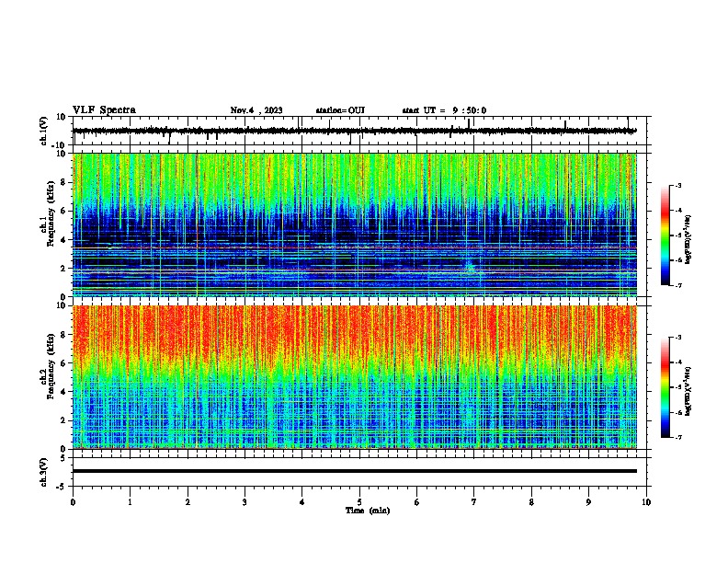Viewport: 728px width, 563px height.
Task: Click time axis tick label 5
Action: (359, 502)
